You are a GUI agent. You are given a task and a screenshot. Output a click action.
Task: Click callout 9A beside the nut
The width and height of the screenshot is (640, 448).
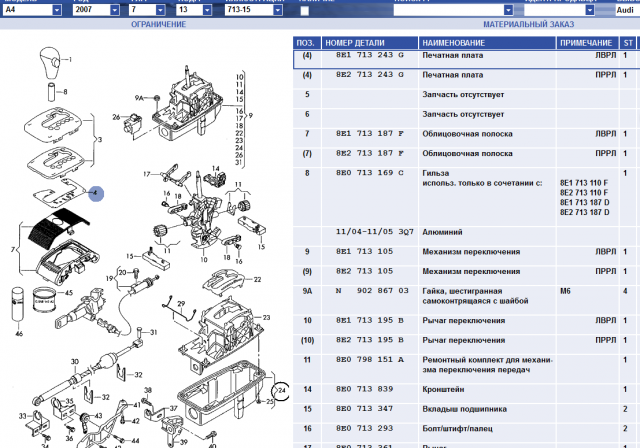coord(139,98)
